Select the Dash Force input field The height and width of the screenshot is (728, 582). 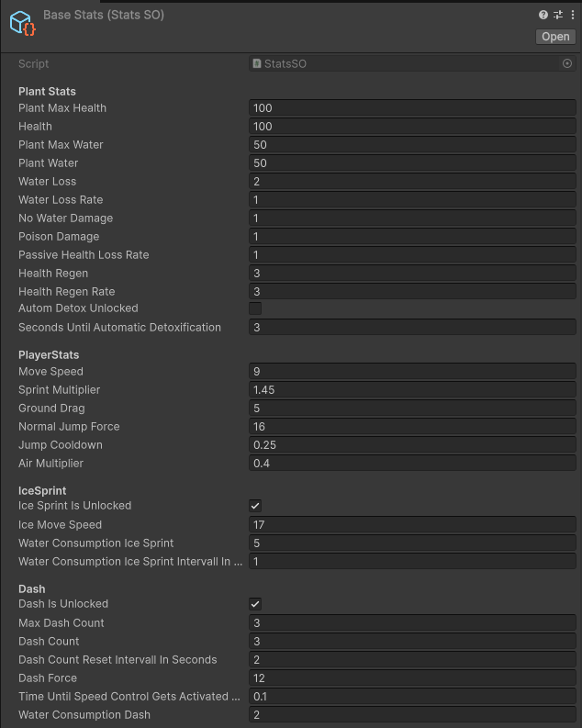(x=411, y=678)
